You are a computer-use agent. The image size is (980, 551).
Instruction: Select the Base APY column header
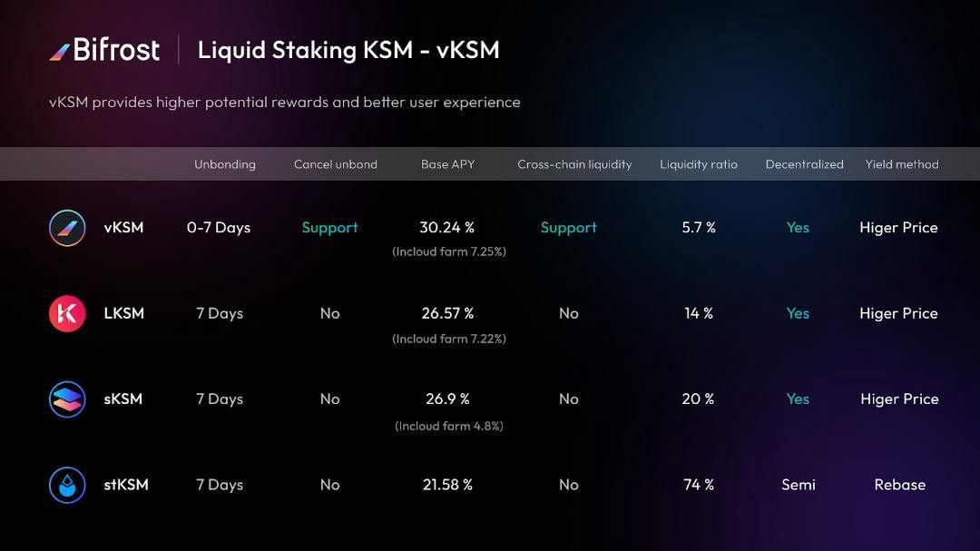pyautogui.click(x=447, y=164)
